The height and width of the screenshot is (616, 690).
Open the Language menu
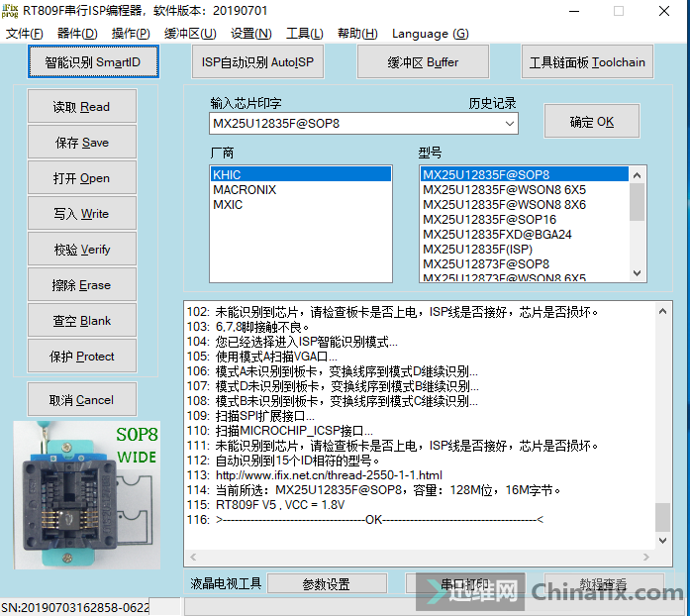click(x=430, y=34)
